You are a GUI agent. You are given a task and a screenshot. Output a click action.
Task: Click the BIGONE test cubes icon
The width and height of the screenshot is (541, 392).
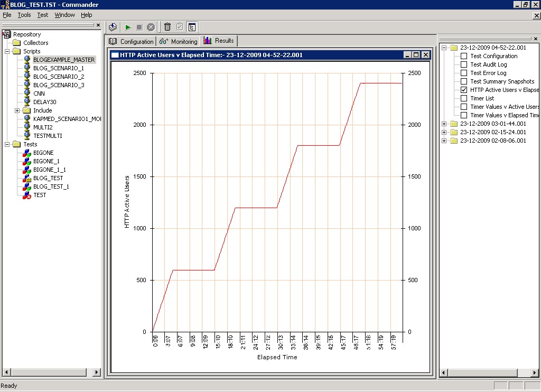27,153
